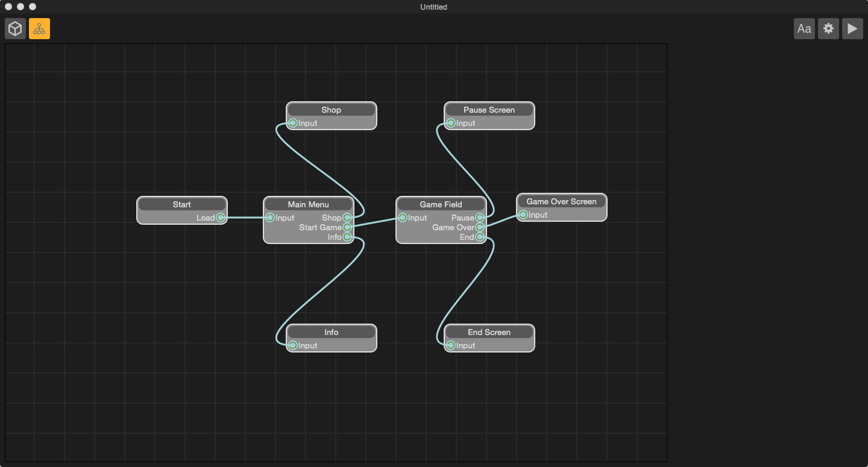Choose the Pause Screen node header
Screen dimensions: 868x467
(x=489, y=110)
